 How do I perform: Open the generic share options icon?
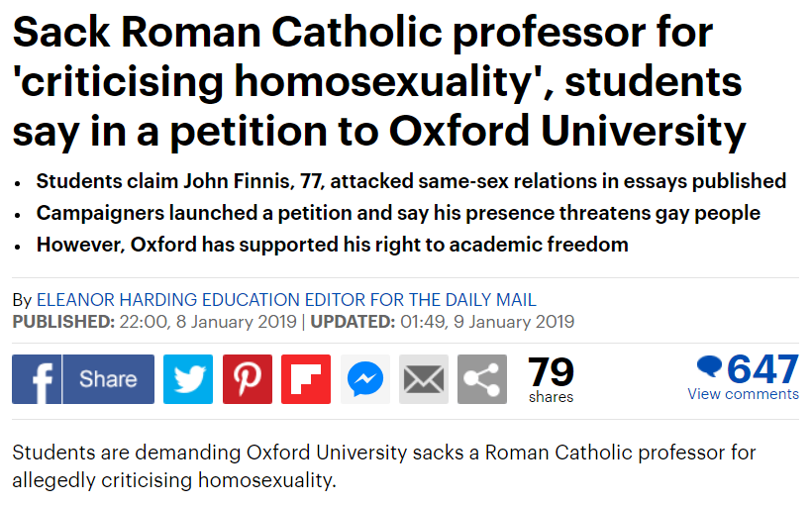tap(482, 379)
